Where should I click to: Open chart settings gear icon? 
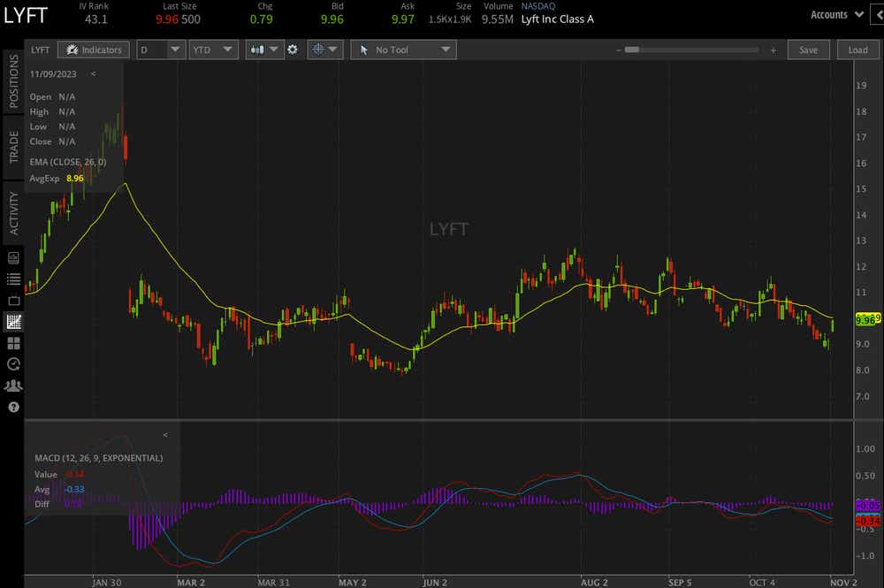coord(293,50)
